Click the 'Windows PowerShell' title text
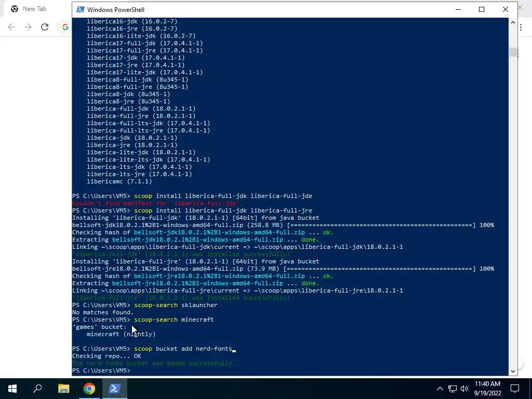The width and height of the screenshot is (532, 399). pyautogui.click(x=116, y=10)
